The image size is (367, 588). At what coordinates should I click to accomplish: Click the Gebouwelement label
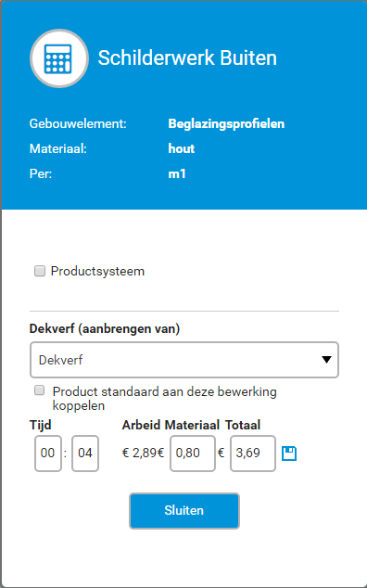78,123
